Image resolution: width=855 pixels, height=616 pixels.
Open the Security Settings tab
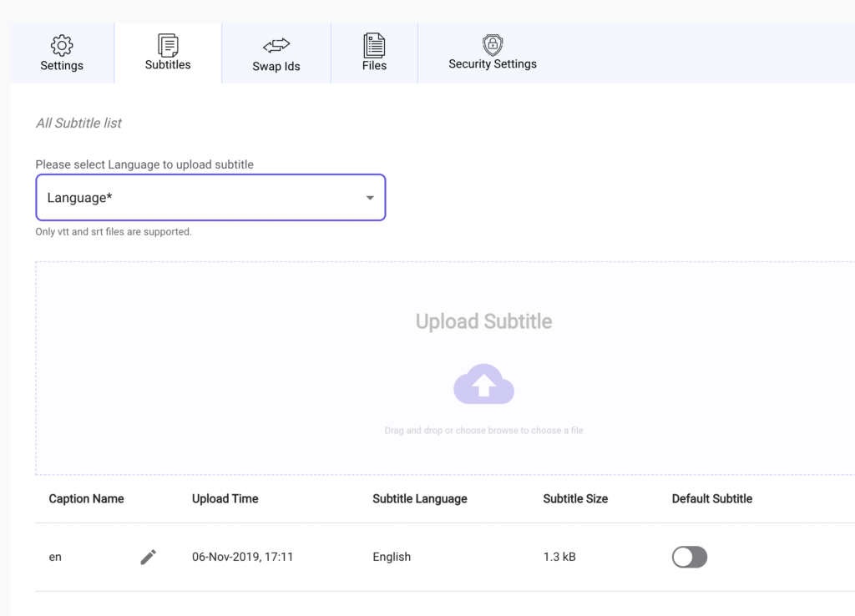point(493,53)
